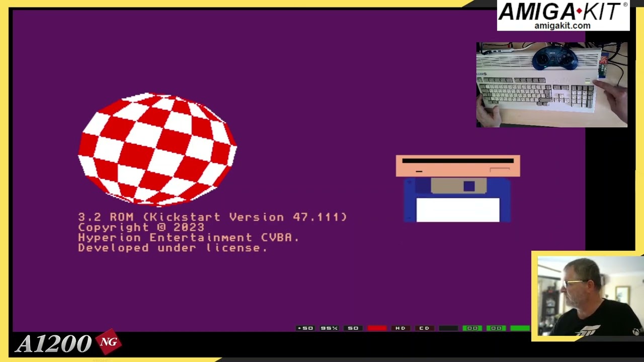Click the A1200 NG logo

(x=68, y=343)
